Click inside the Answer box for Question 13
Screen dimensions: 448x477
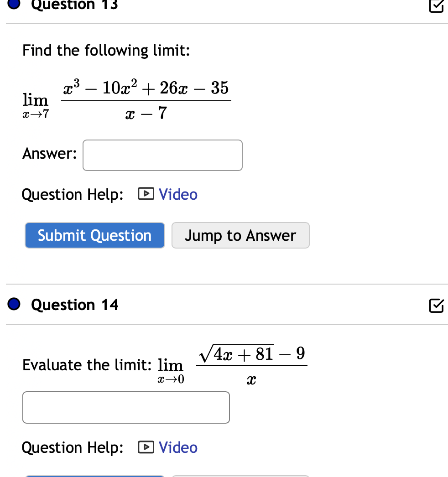(x=162, y=155)
